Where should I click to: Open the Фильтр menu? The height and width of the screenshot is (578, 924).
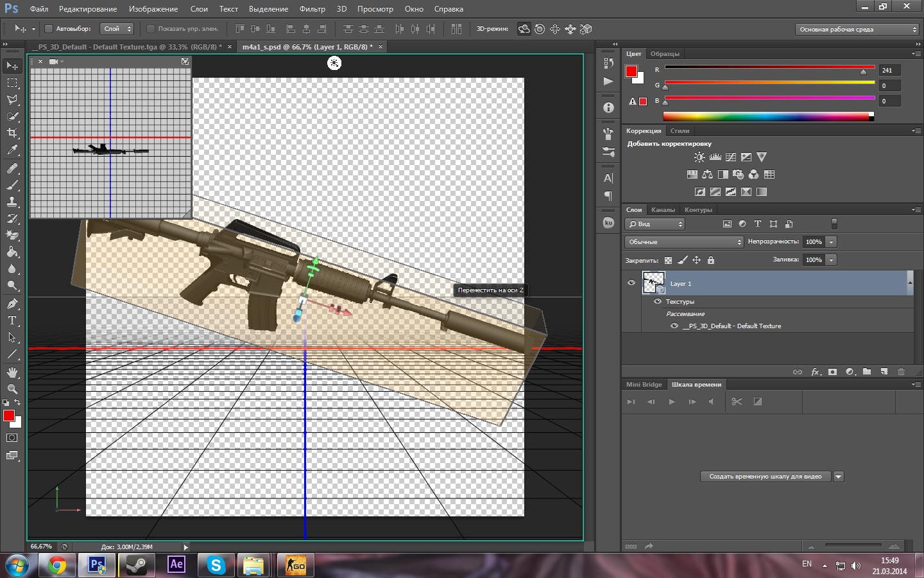pos(312,9)
